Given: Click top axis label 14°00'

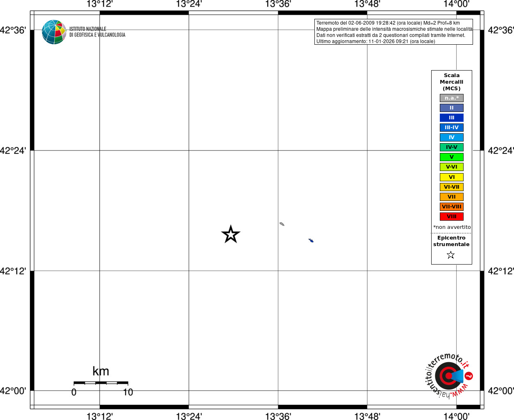Looking at the screenshot, I should click(456, 4).
